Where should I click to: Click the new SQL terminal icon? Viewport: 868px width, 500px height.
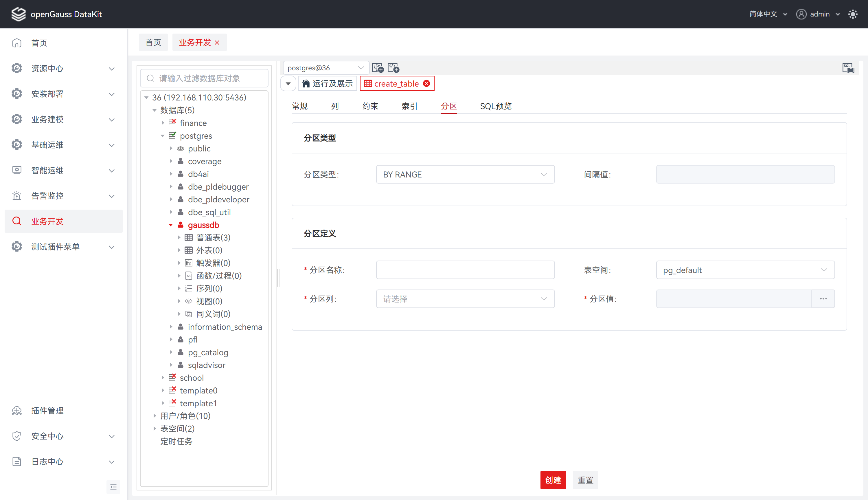(393, 68)
